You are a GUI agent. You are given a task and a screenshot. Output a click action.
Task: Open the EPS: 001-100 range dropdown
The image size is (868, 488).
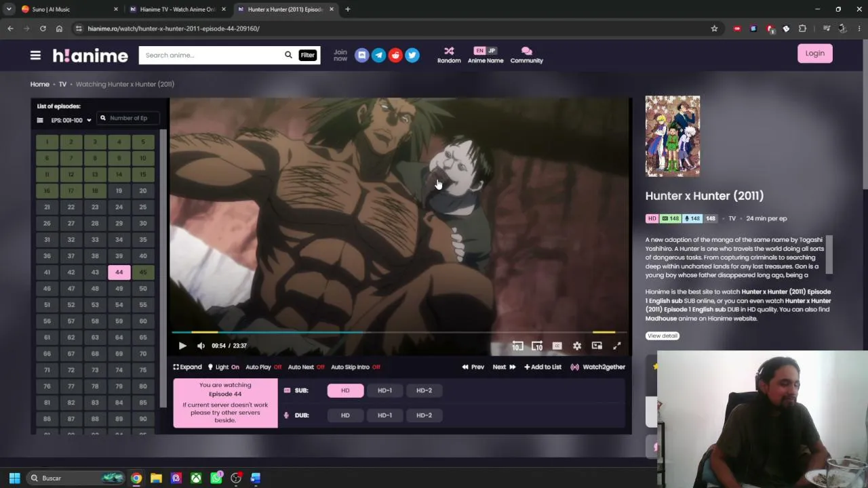point(71,121)
